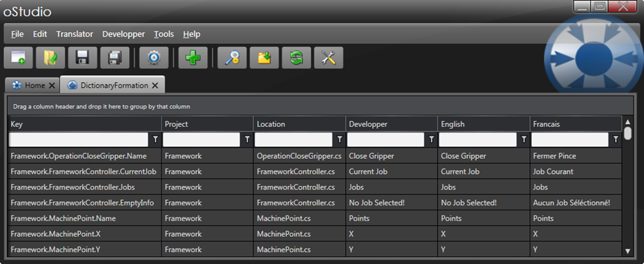Sort by the Project column header

[x=208, y=124]
